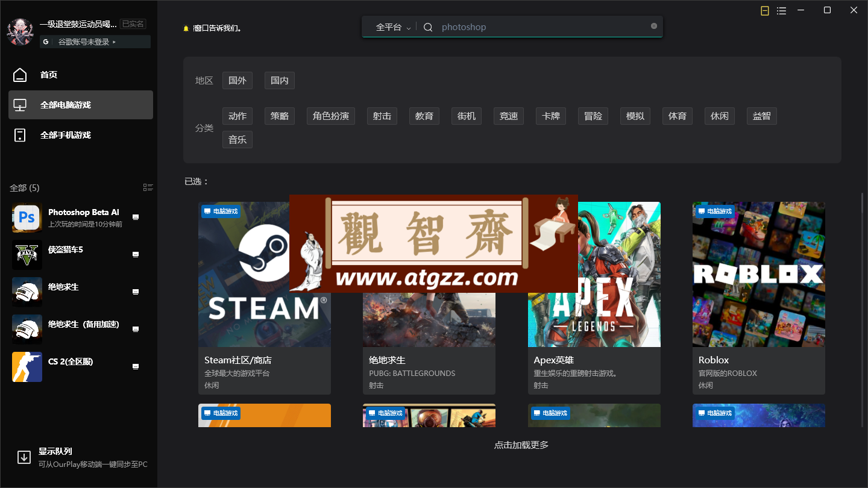
Task: Click the 显示队列 download queue icon
Action: (24, 457)
